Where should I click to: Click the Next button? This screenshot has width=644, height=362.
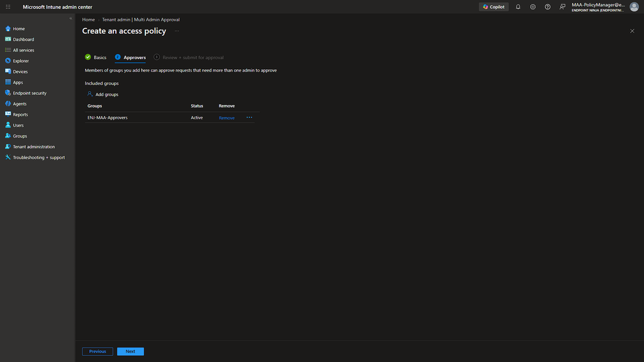pos(130,351)
